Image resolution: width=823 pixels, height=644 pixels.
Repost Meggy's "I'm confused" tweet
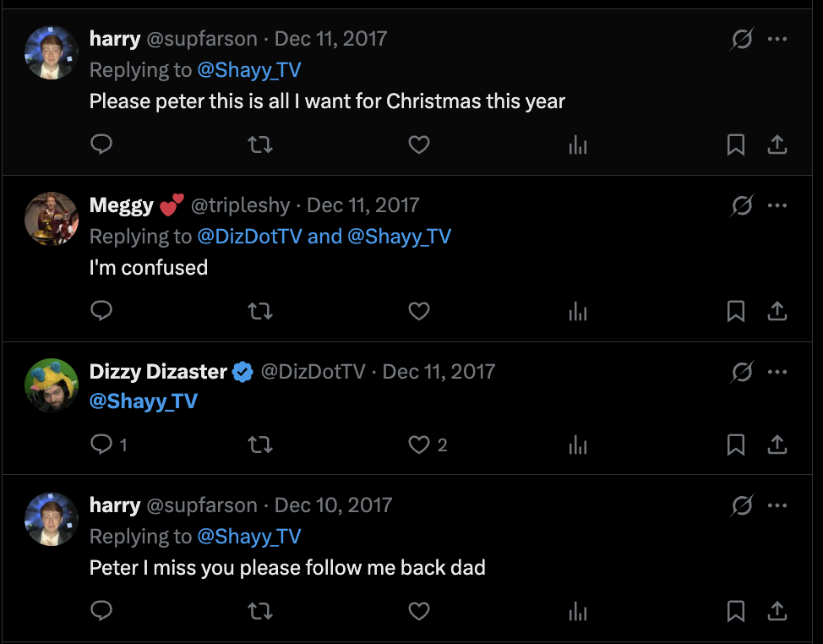click(x=260, y=312)
